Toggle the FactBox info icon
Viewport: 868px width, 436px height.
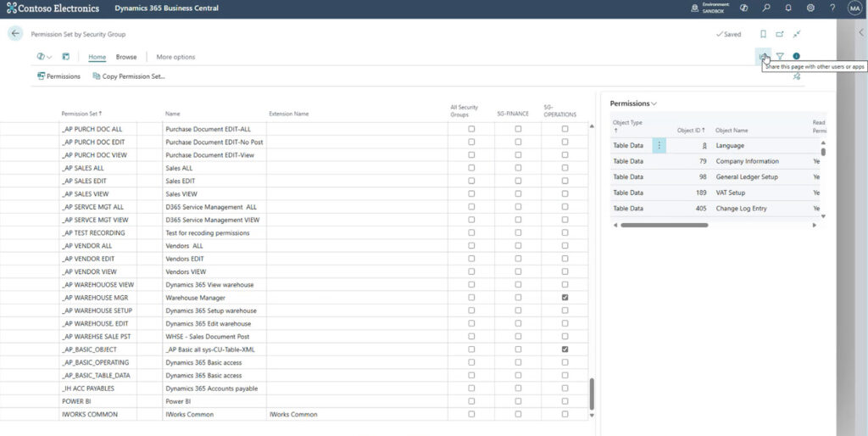tap(796, 56)
